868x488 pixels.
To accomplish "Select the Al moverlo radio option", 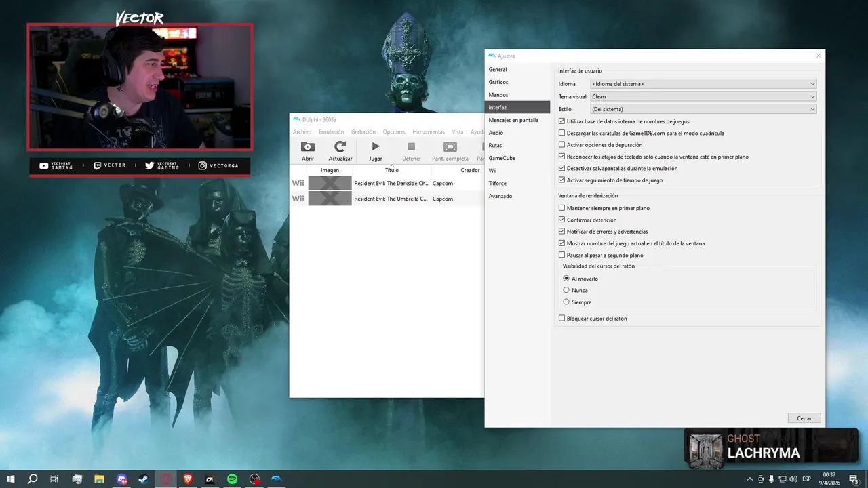I will pos(566,279).
